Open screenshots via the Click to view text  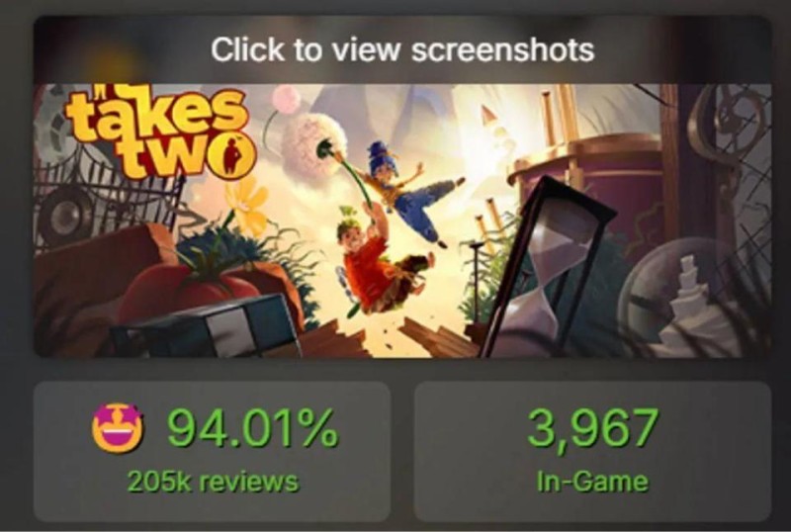[402, 49]
